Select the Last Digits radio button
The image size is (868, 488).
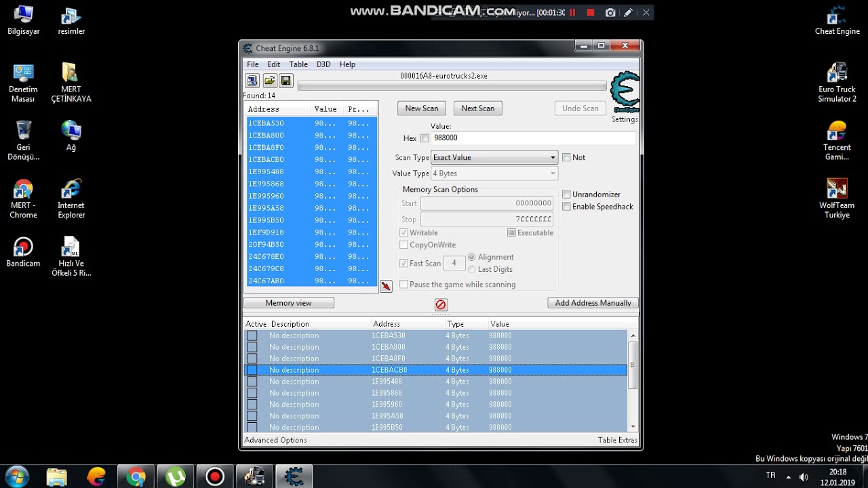(x=472, y=269)
